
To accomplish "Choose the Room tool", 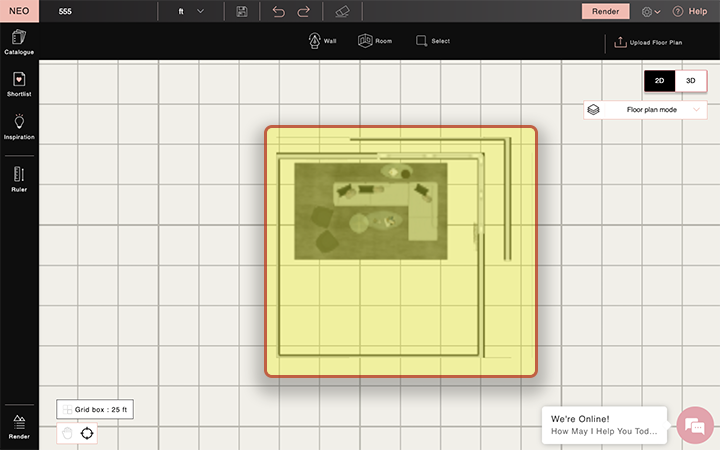I will (x=375, y=41).
